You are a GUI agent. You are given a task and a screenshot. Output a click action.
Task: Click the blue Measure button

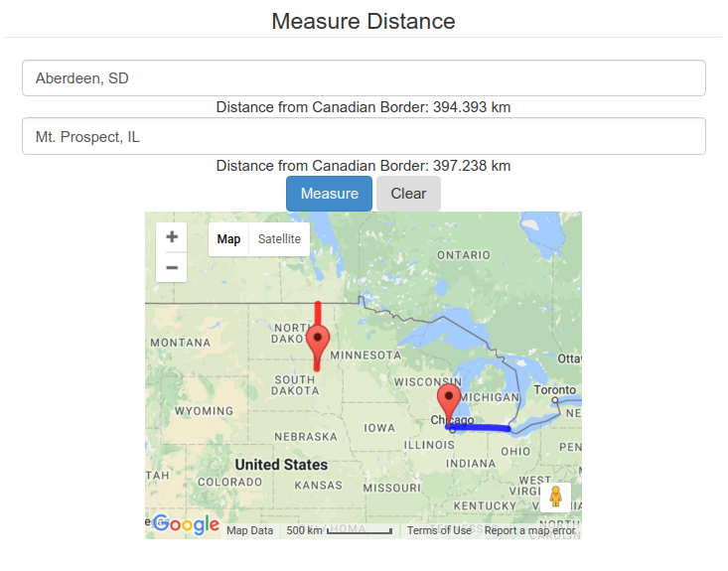coord(329,194)
